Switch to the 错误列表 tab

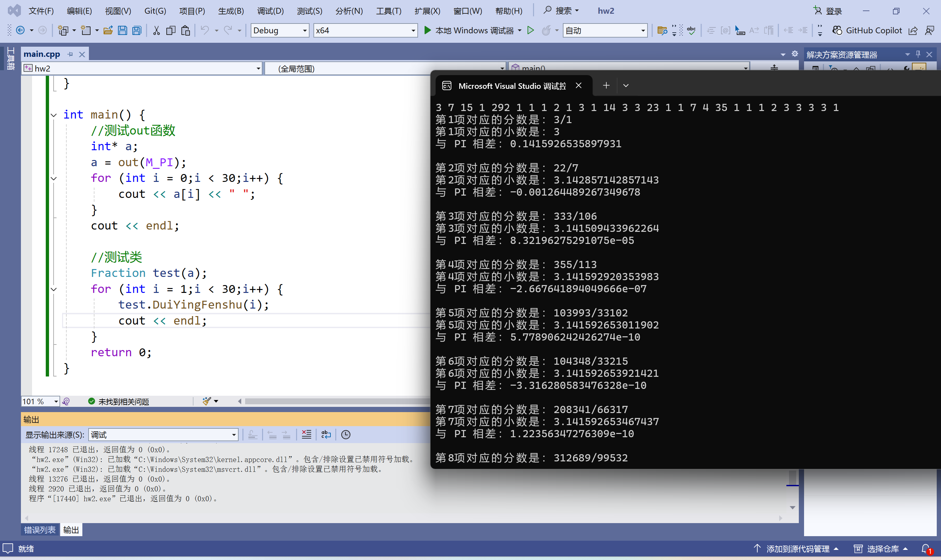point(40,530)
